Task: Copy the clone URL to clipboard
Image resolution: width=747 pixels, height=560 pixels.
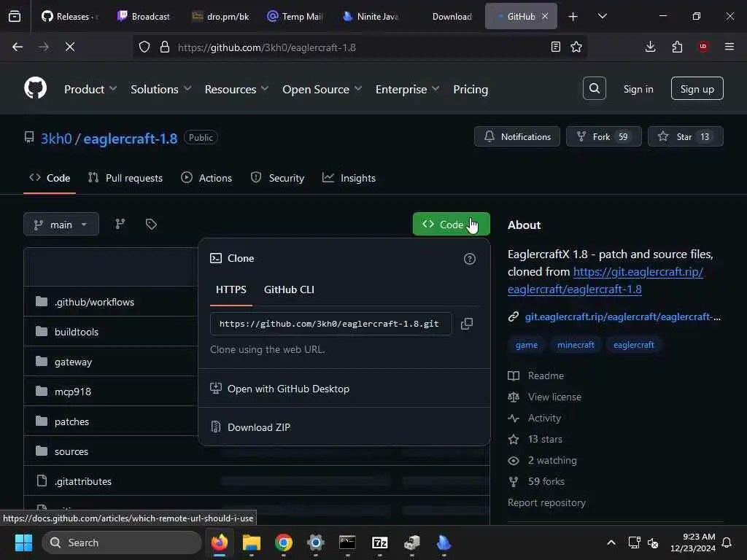Action: 466,324
